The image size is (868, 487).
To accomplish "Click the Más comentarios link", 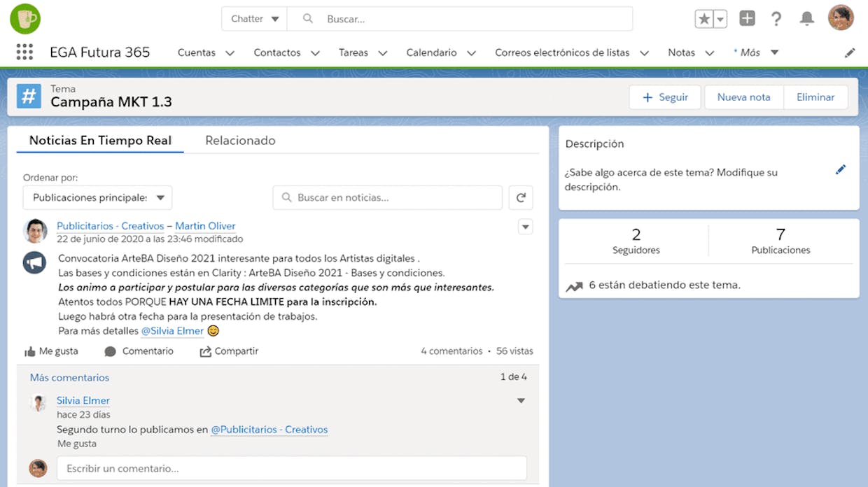I will click(x=69, y=378).
